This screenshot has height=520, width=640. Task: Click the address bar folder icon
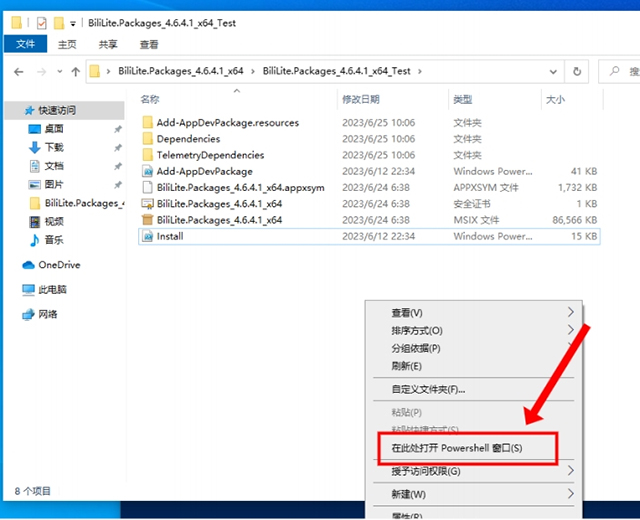coord(95,71)
